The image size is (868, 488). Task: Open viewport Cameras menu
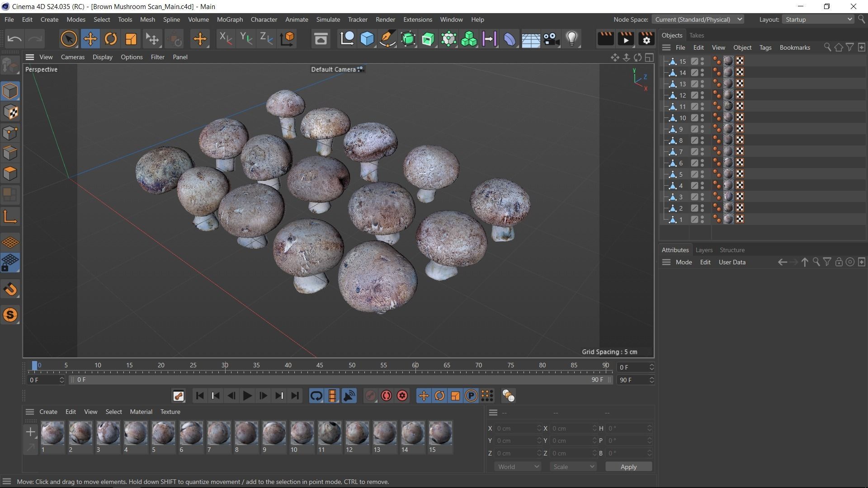click(73, 57)
